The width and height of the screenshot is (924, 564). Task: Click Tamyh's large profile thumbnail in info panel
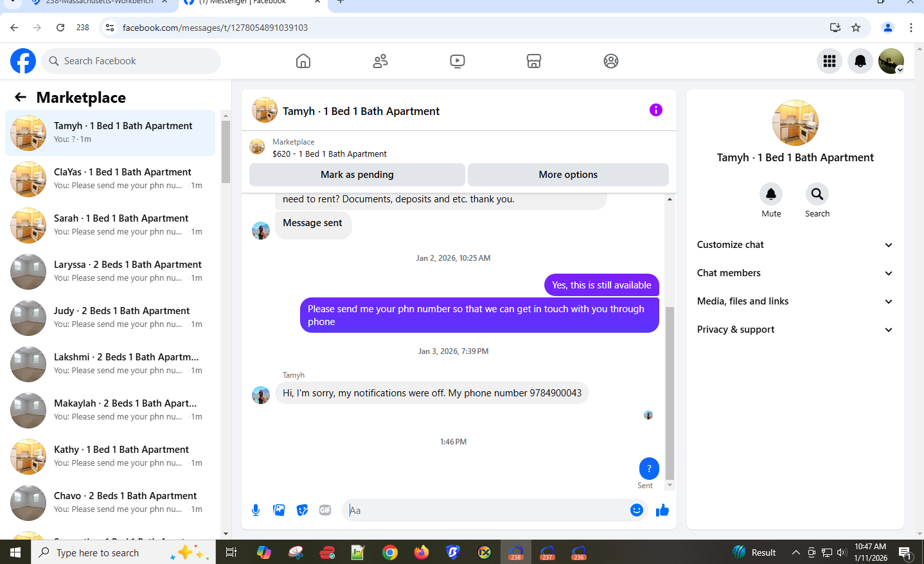click(795, 123)
